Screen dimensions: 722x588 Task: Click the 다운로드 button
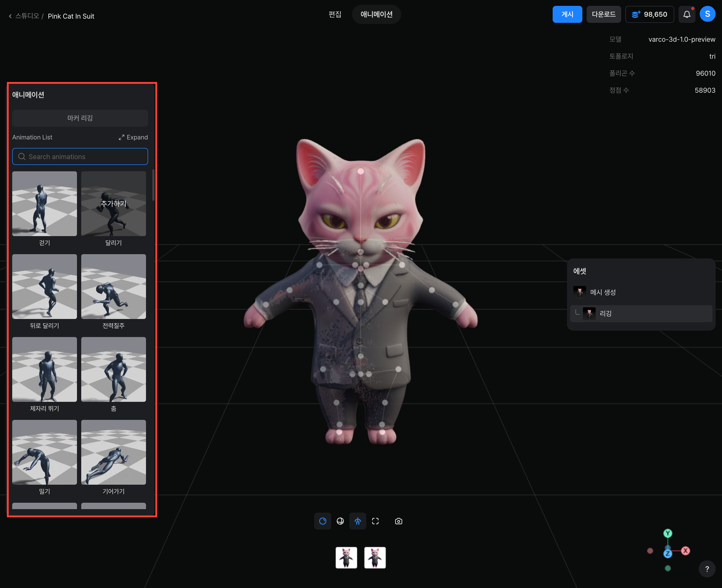603,14
